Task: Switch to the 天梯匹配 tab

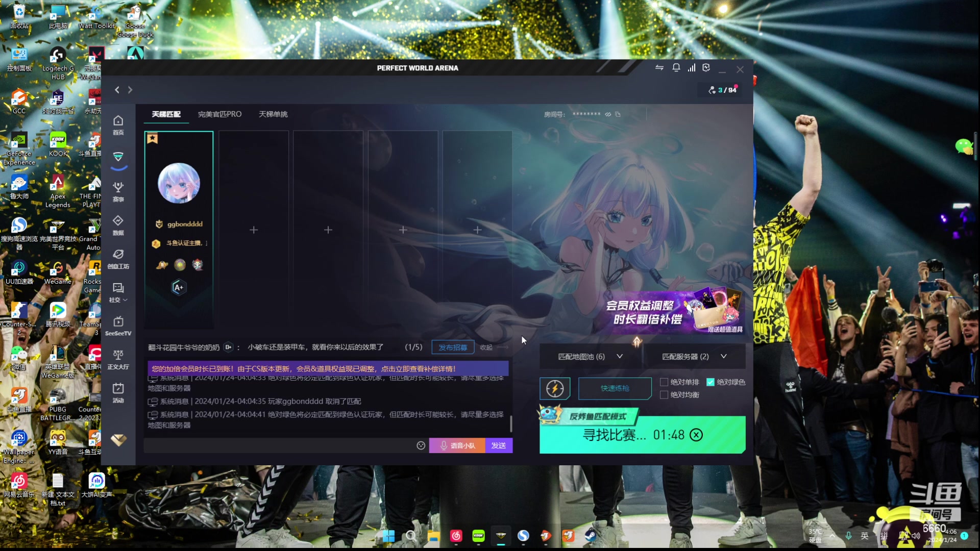Action: pos(166,114)
